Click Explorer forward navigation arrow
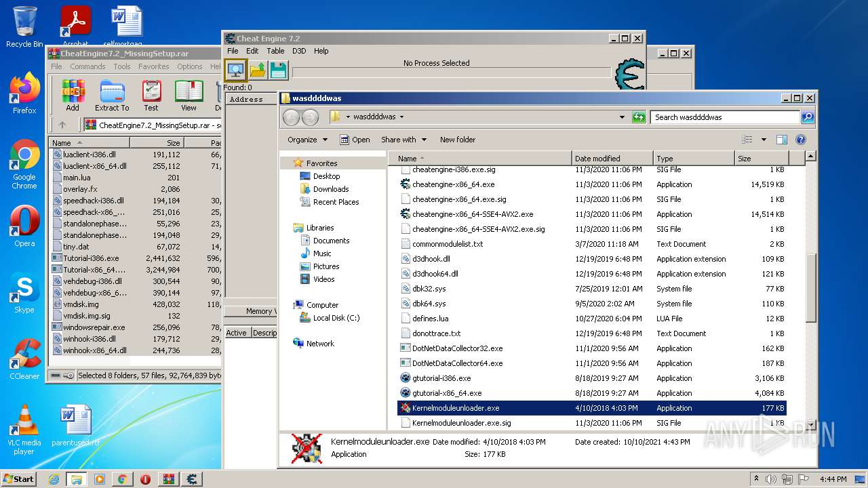Image resolution: width=868 pixels, height=488 pixels. (x=310, y=117)
